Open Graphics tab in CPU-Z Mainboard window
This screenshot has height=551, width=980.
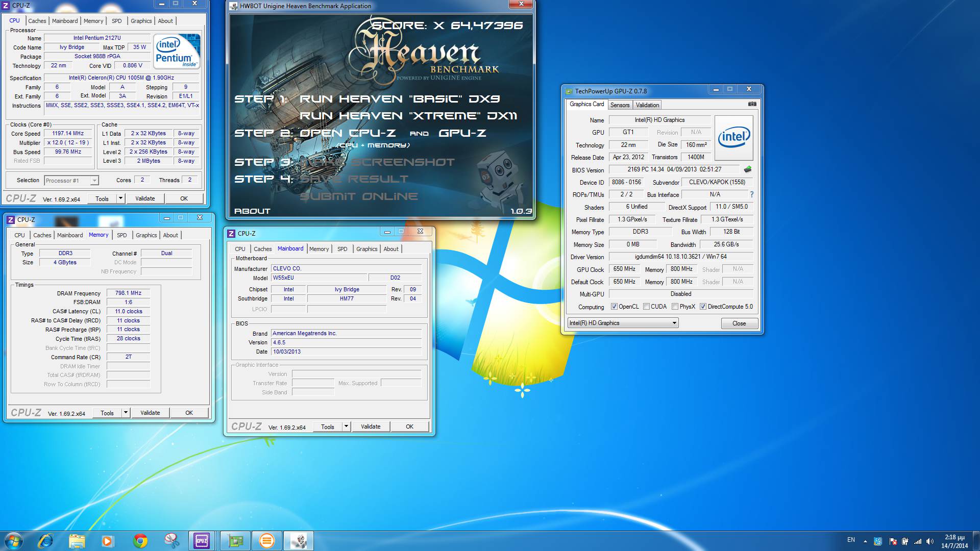(x=366, y=249)
